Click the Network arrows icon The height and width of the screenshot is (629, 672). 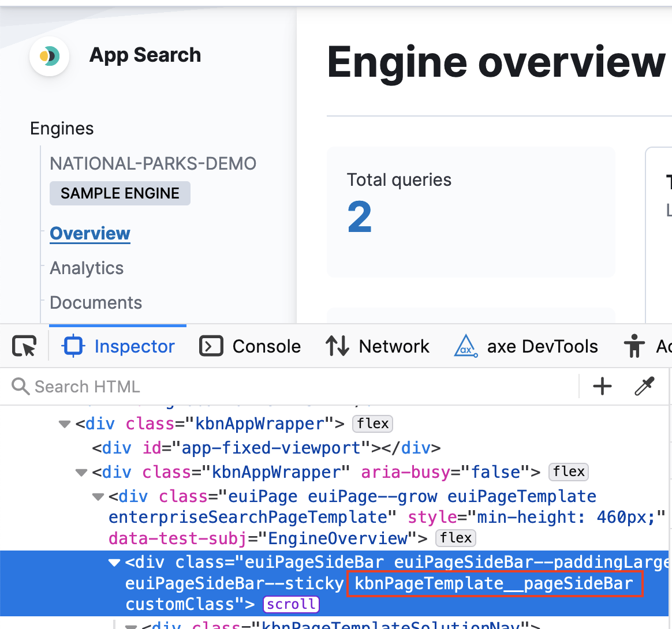pos(337,346)
